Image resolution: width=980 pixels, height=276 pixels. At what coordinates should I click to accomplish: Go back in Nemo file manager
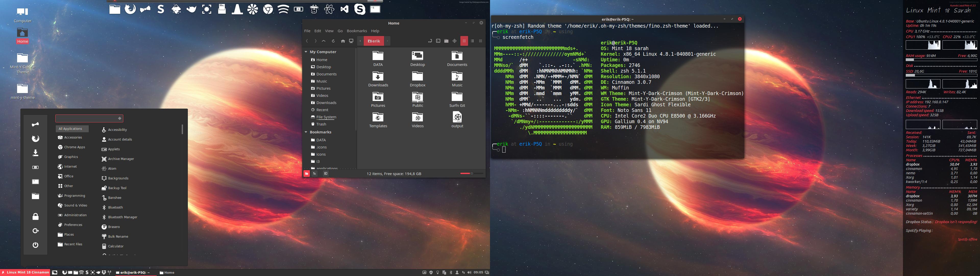(x=307, y=41)
